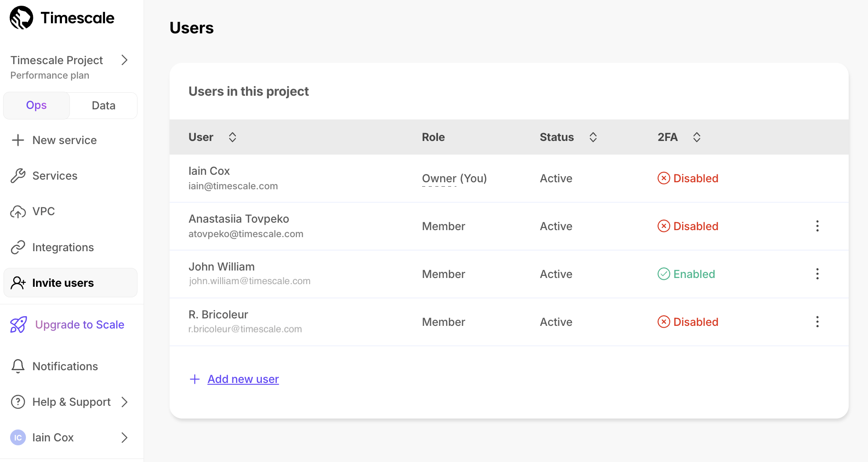This screenshot has height=462, width=868.
Task: Click the Role column header
Action: click(433, 137)
